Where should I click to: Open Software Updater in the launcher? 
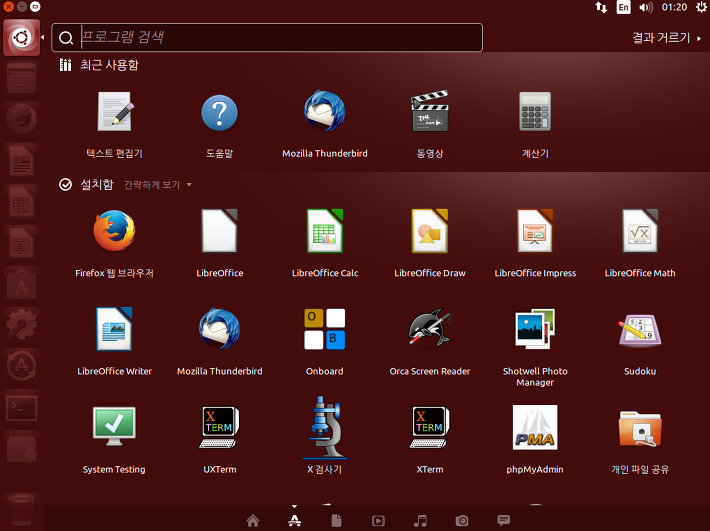click(21, 366)
